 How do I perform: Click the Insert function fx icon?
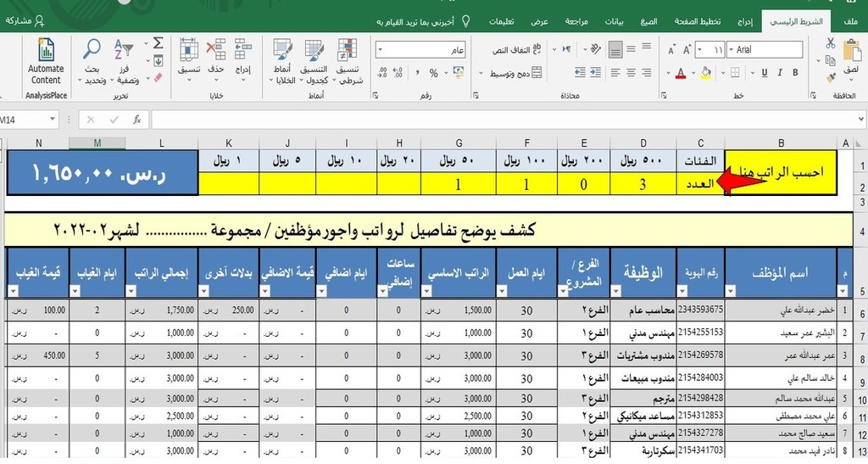click(136, 120)
